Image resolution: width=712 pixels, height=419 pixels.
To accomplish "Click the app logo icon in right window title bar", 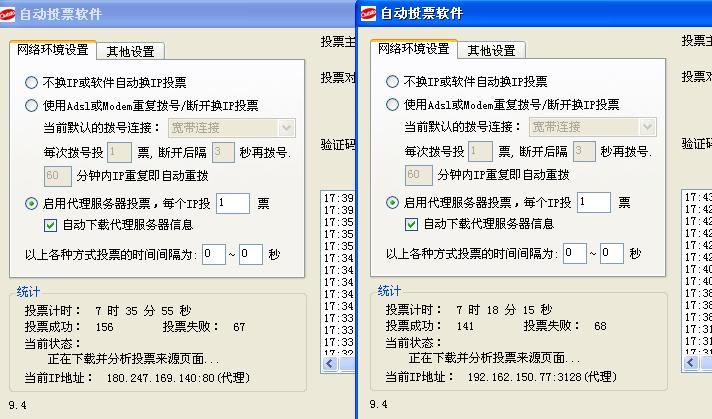I will coord(368,14).
